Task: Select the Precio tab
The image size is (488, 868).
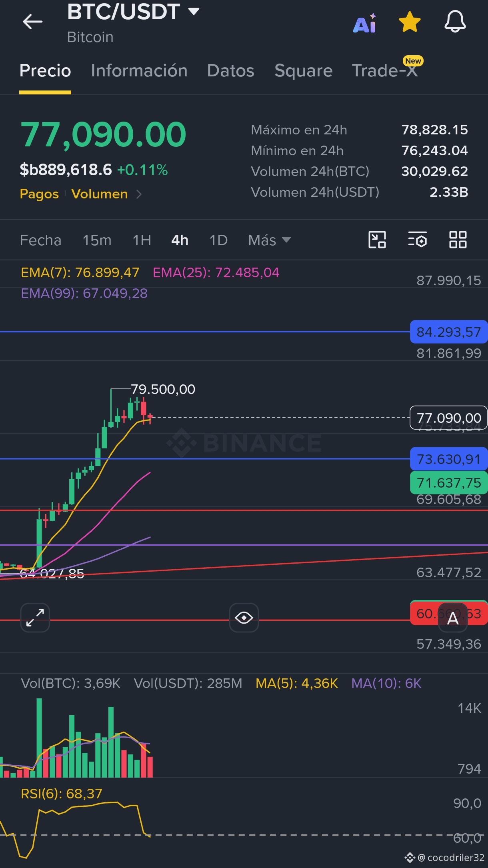Action: pos(45,71)
